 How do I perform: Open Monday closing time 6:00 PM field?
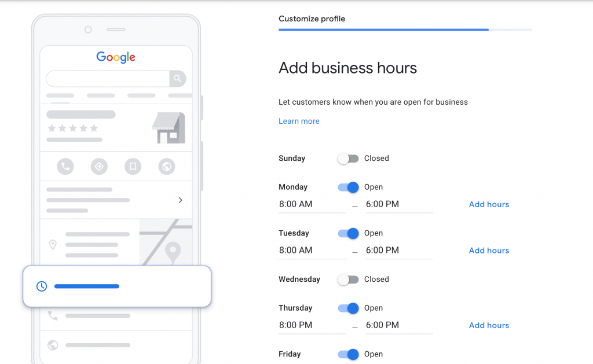pos(399,204)
